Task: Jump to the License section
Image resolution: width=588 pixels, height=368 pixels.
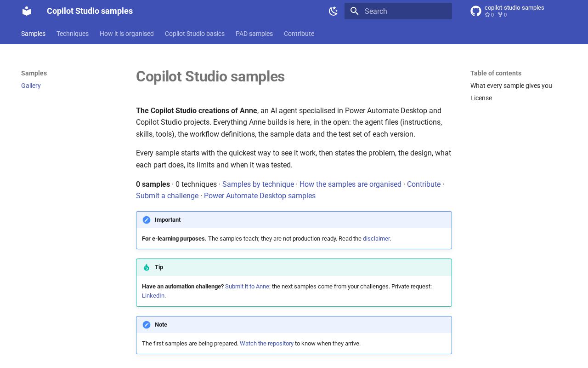Action: point(481,98)
